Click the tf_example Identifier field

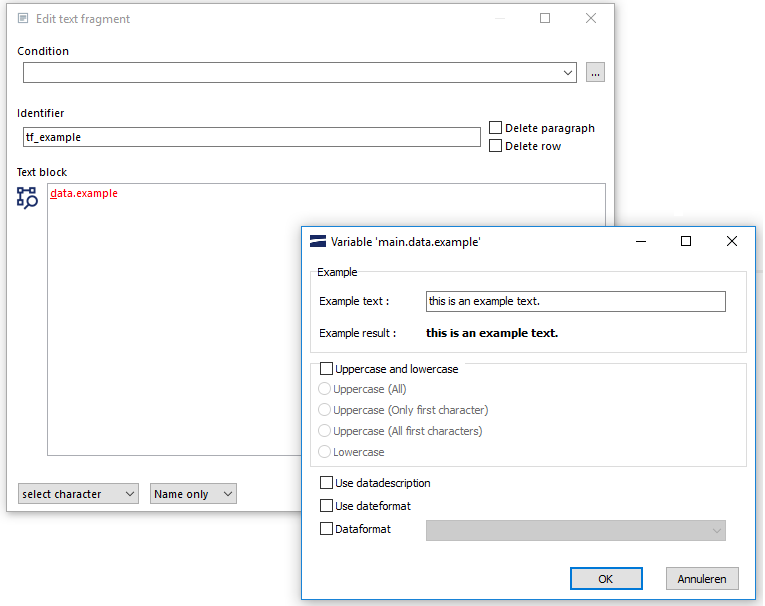tap(251, 137)
